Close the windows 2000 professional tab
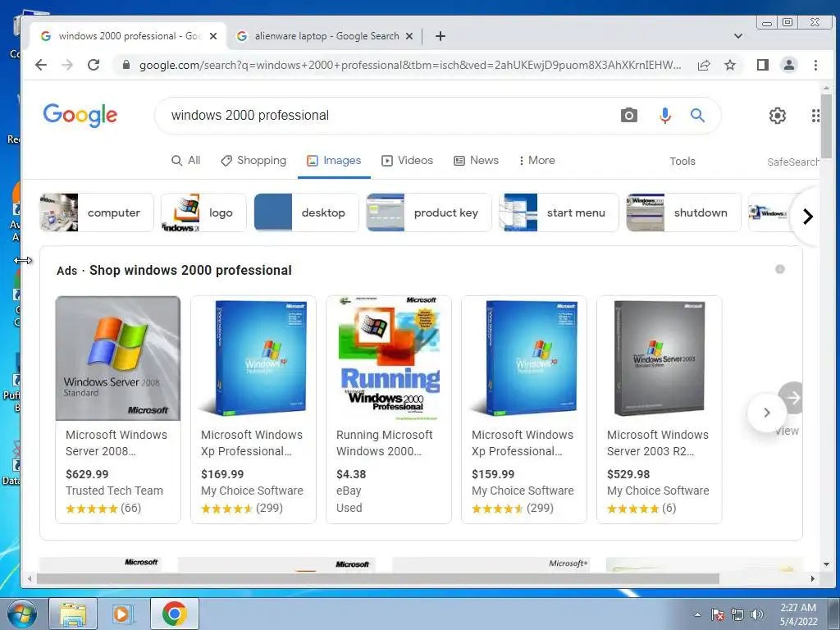The height and width of the screenshot is (630, 840). (213, 36)
